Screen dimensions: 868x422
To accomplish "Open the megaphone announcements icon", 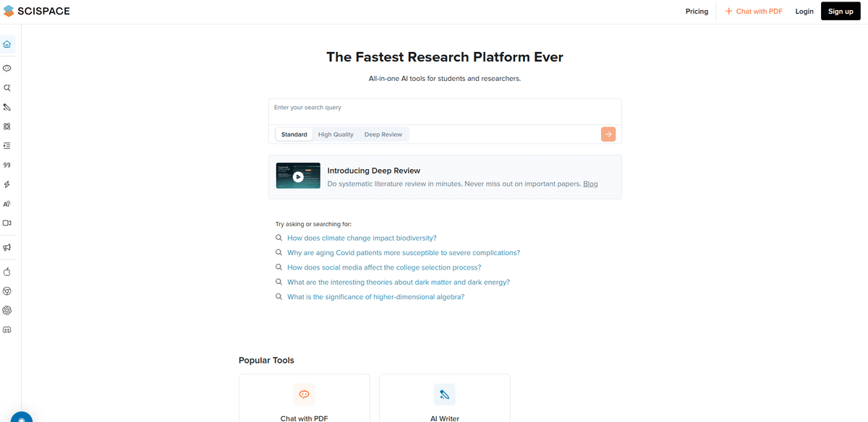I will 7,248.
